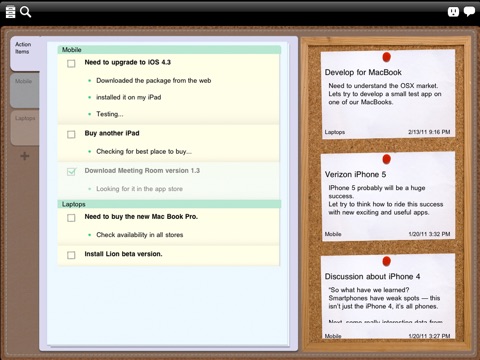Tap the 1/20/11 3:32 PM timestamp
The height and width of the screenshot is (360, 480).
pos(429,234)
